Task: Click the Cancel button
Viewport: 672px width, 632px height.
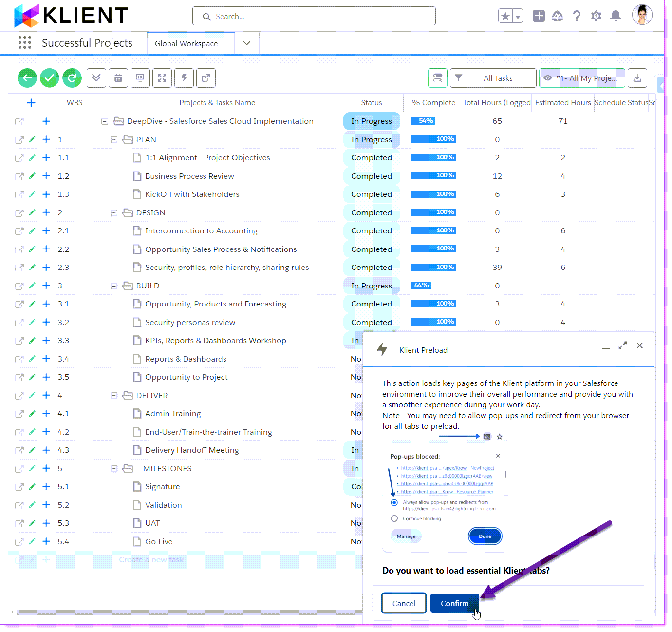Action: [x=404, y=603]
